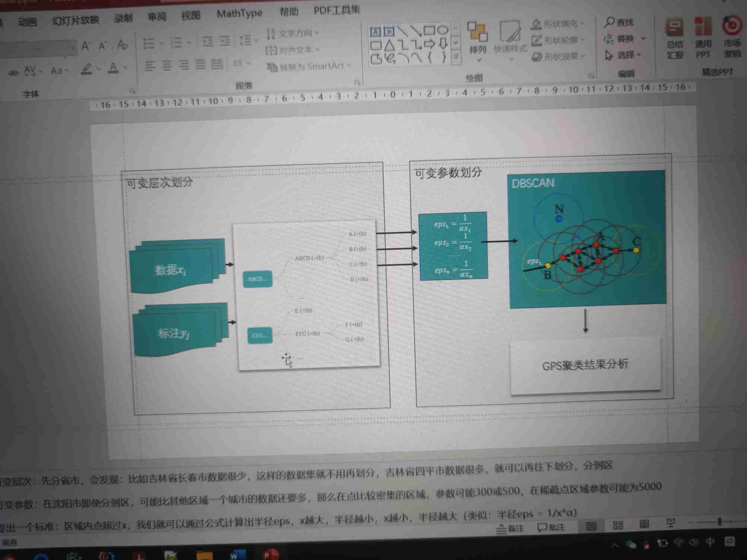Click the increase indent icon
The width and height of the screenshot is (747, 560).
[225, 41]
